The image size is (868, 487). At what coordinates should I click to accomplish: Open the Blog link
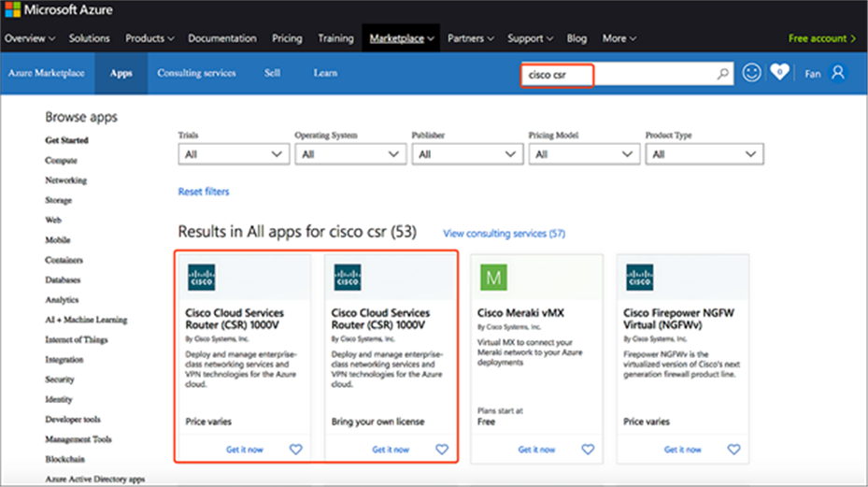576,38
